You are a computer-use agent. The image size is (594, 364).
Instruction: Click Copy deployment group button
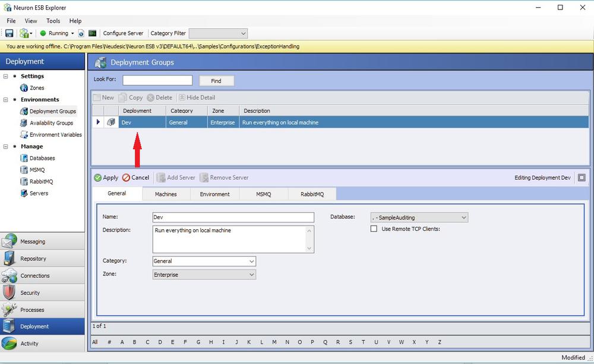pyautogui.click(x=131, y=98)
